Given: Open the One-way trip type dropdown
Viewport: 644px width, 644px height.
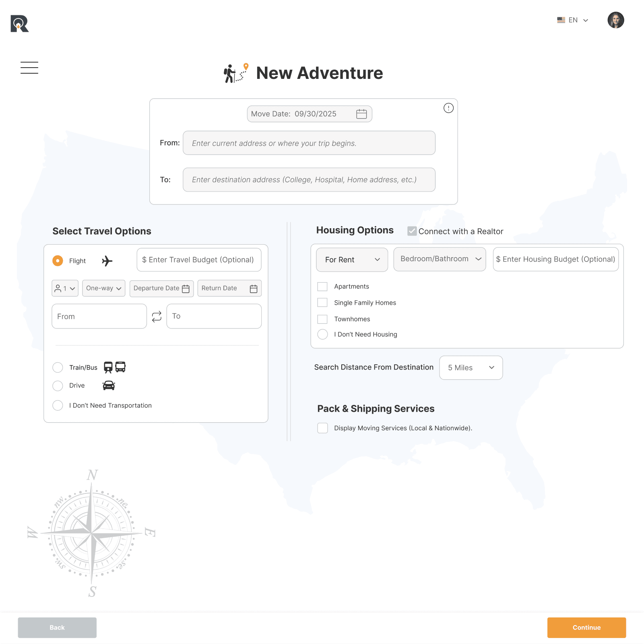Looking at the screenshot, I should coord(103,288).
